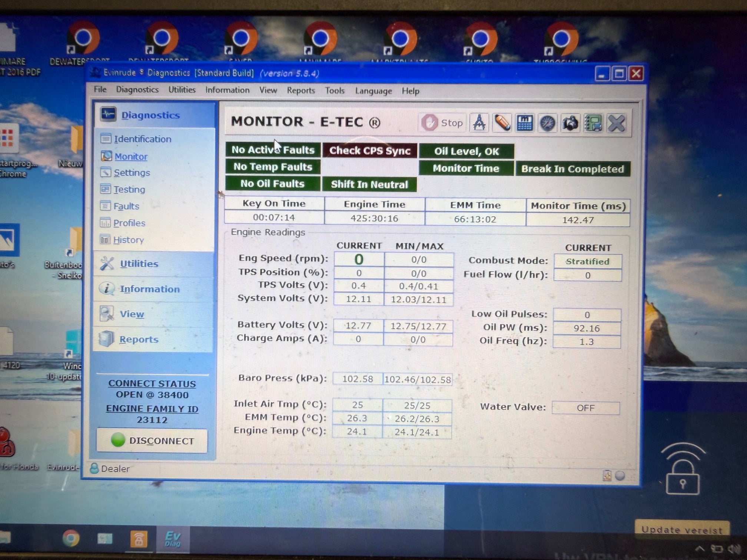Click the green 'Monitor Time' status indicator
The height and width of the screenshot is (560, 747).
(x=466, y=168)
